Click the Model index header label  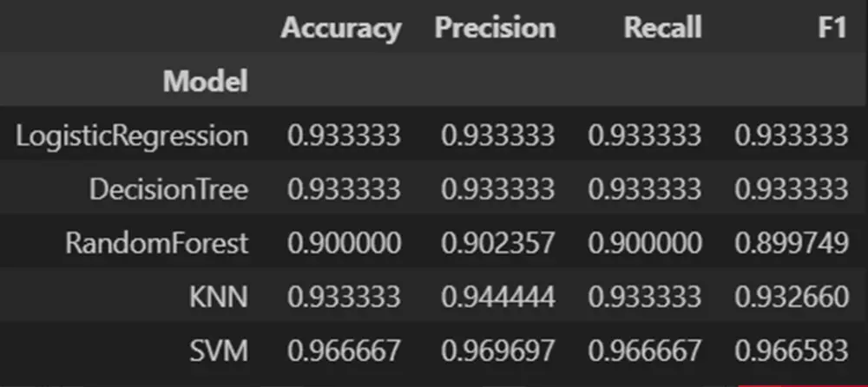point(206,82)
